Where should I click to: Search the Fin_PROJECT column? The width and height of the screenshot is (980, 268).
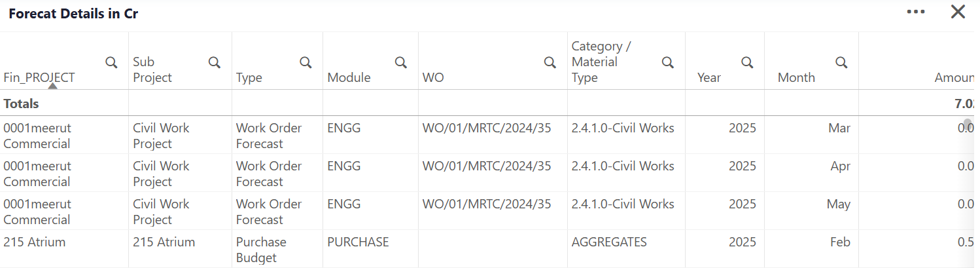tap(112, 62)
